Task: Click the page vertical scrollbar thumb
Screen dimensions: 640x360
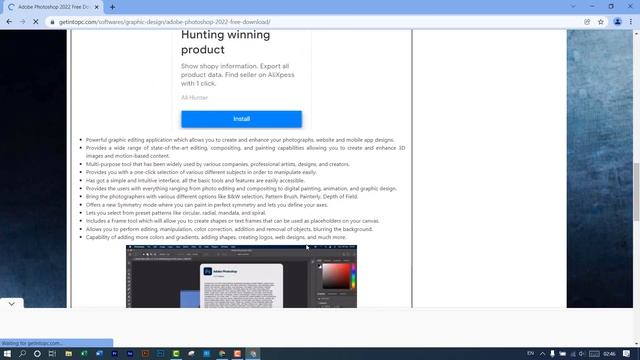Action: click(636, 192)
